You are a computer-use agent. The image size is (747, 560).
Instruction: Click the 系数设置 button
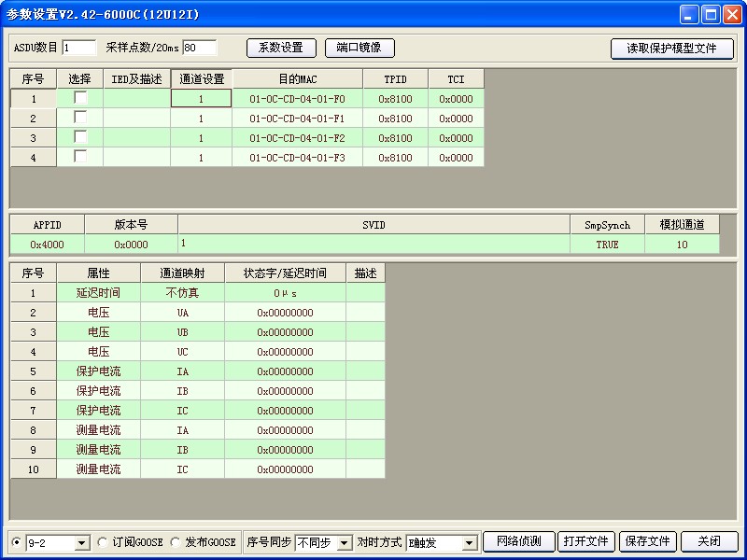pos(281,48)
